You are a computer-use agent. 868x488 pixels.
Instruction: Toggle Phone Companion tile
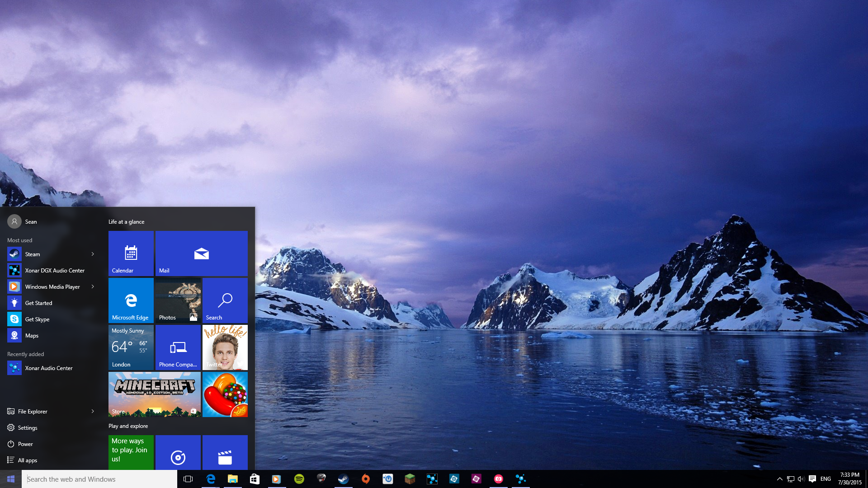[178, 347]
